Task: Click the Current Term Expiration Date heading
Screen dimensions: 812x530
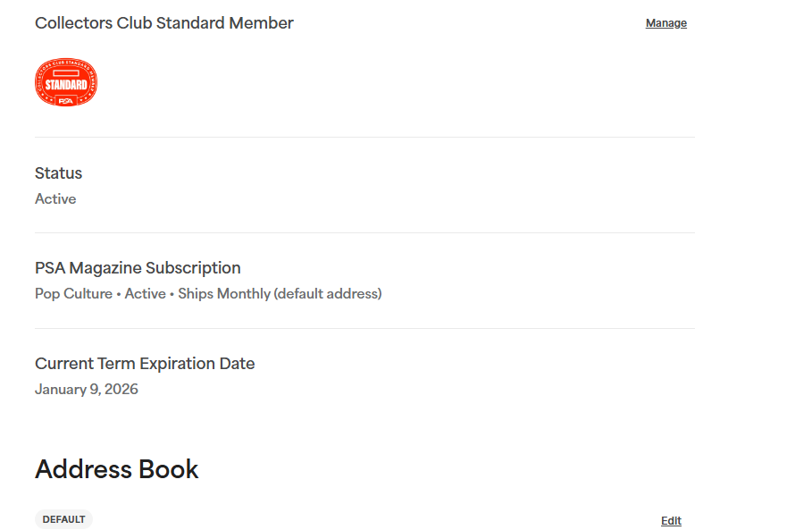Action: 145,364
